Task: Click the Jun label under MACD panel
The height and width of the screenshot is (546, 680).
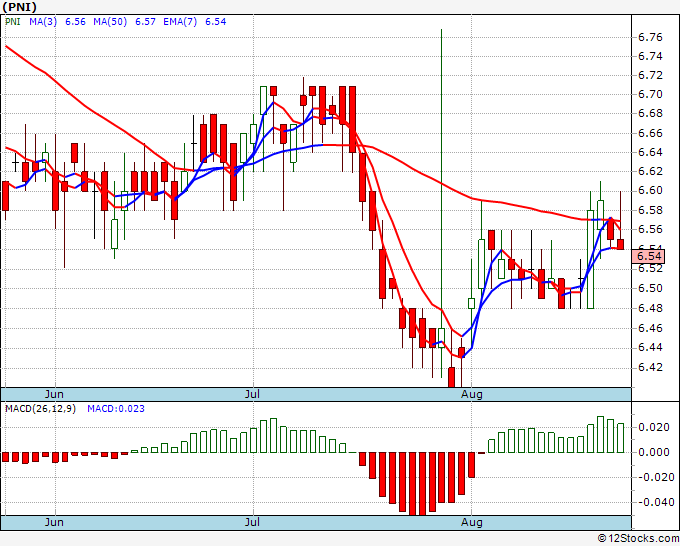Action: coord(54,522)
